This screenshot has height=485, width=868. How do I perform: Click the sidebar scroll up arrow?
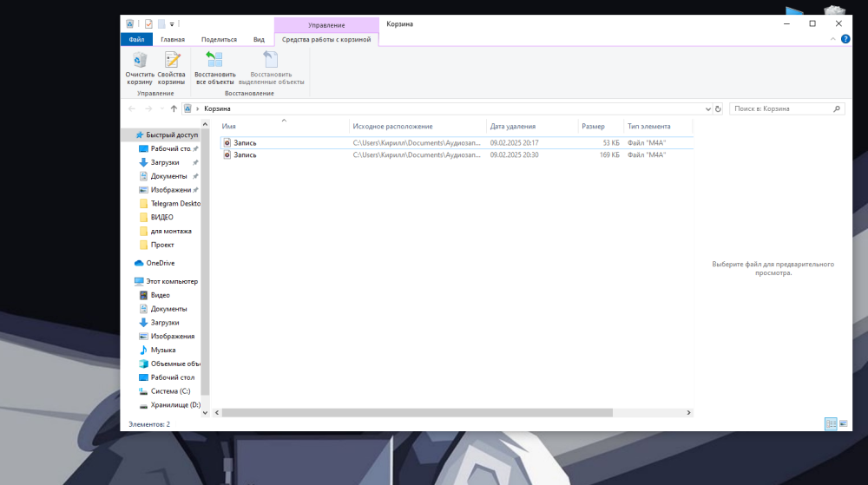pos(206,125)
